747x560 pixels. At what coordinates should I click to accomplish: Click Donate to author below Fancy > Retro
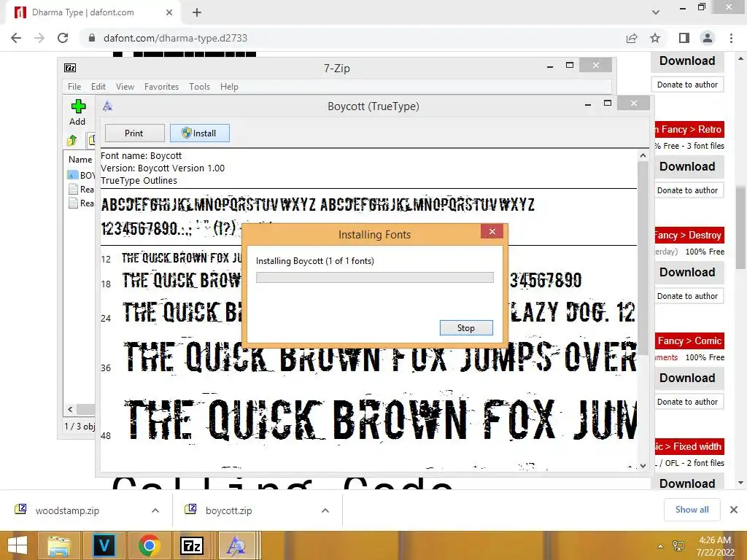687,190
